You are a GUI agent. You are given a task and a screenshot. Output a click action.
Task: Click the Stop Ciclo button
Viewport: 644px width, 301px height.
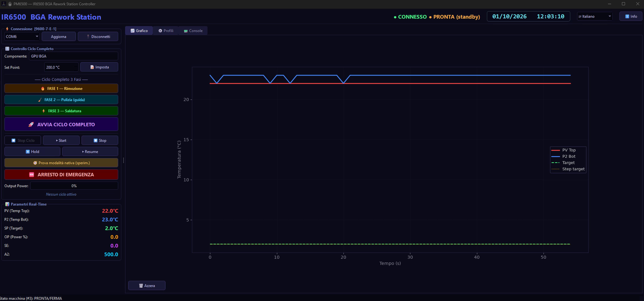point(23,140)
